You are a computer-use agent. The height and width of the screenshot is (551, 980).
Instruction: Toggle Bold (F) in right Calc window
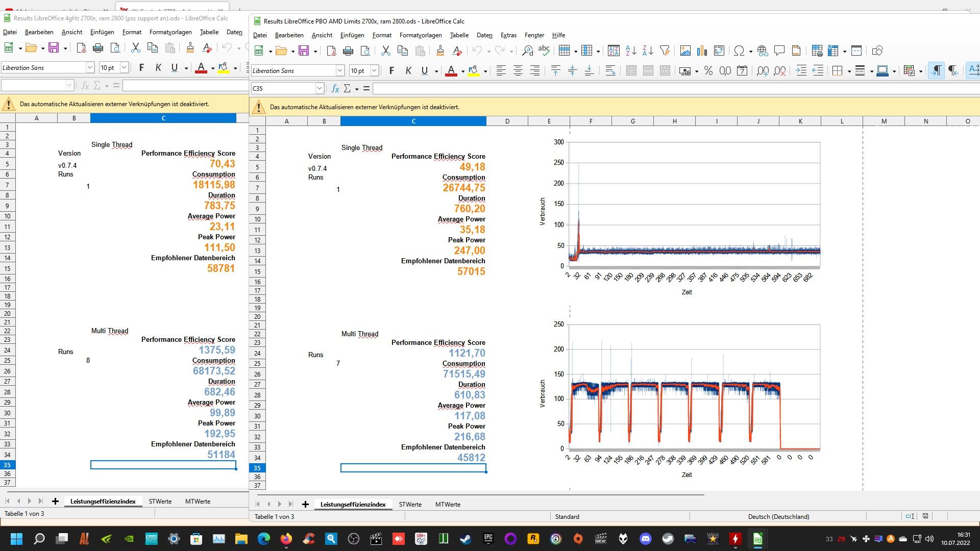tap(391, 71)
